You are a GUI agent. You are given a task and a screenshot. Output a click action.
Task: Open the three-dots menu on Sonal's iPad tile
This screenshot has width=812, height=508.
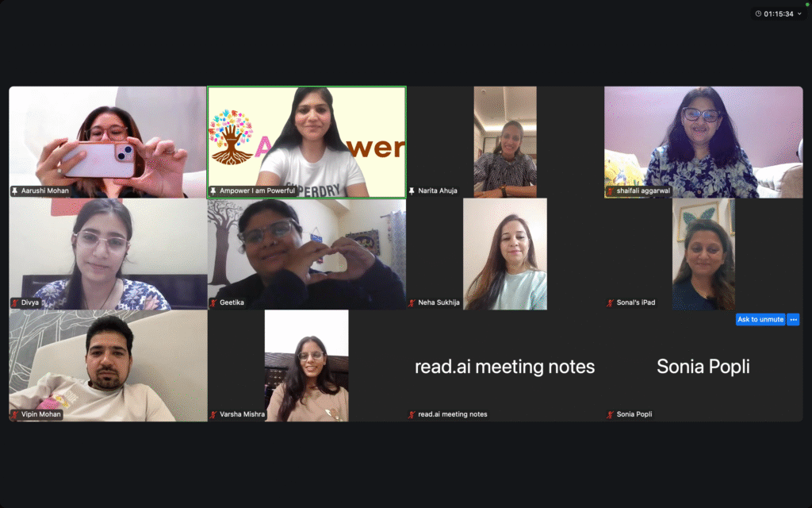pyautogui.click(x=793, y=319)
